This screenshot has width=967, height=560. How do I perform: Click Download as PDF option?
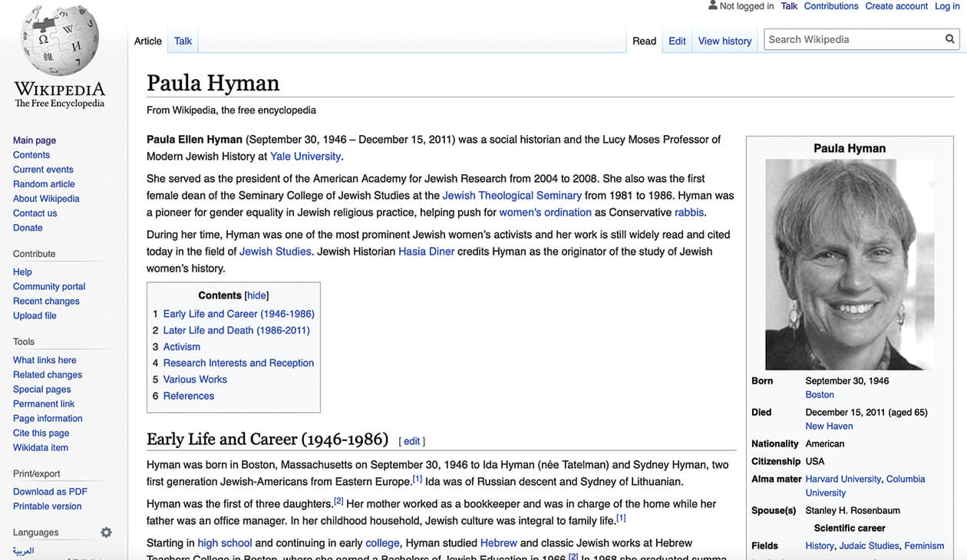coord(49,491)
